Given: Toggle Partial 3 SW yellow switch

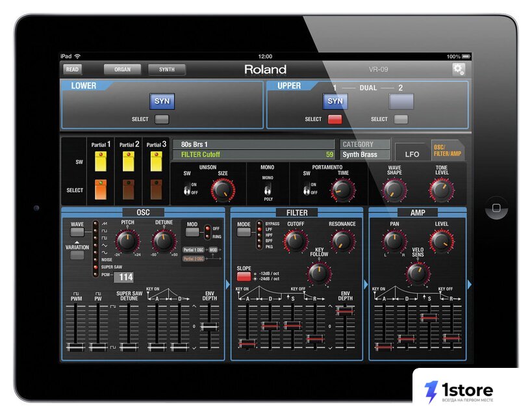Looking at the screenshot, I should 156,161.
